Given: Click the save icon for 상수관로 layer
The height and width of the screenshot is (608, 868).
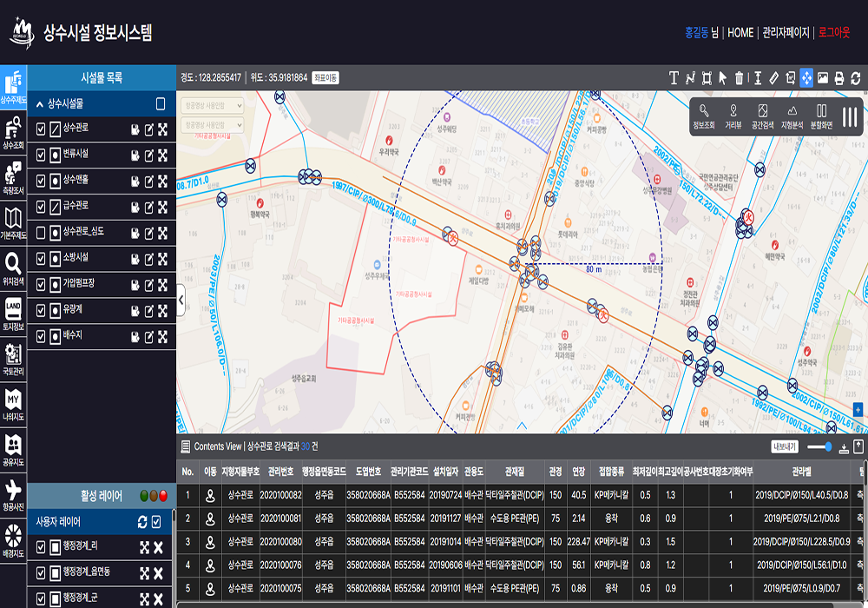Looking at the screenshot, I should coord(135,129).
